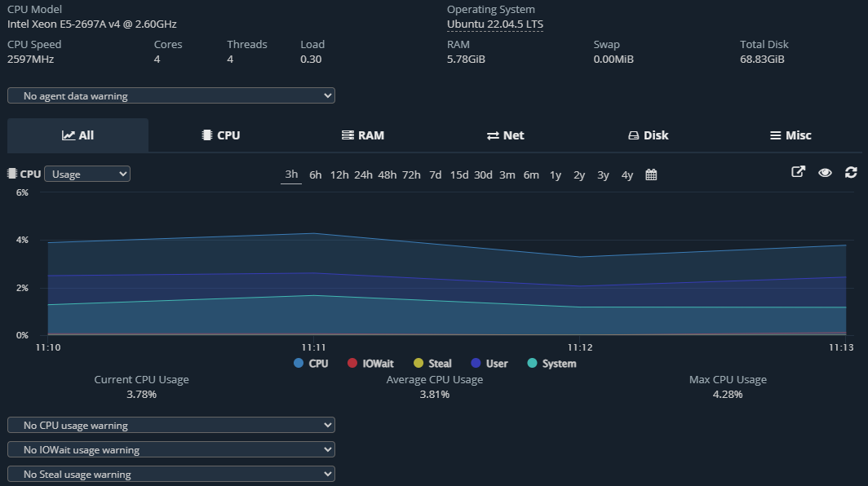Open the Net tab
The width and height of the screenshot is (868, 486).
(x=505, y=135)
